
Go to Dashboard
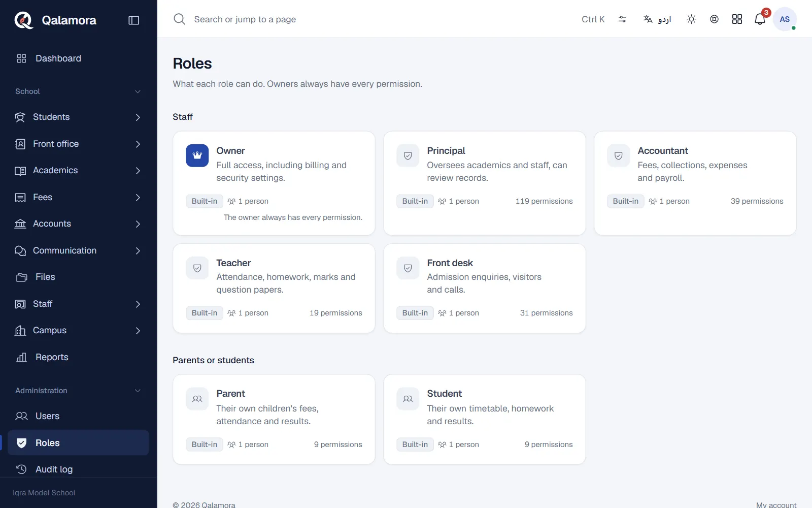[78, 58]
